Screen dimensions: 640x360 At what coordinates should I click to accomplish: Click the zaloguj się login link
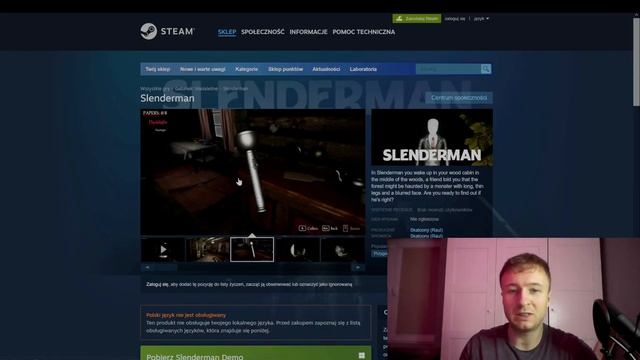[x=455, y=19]
